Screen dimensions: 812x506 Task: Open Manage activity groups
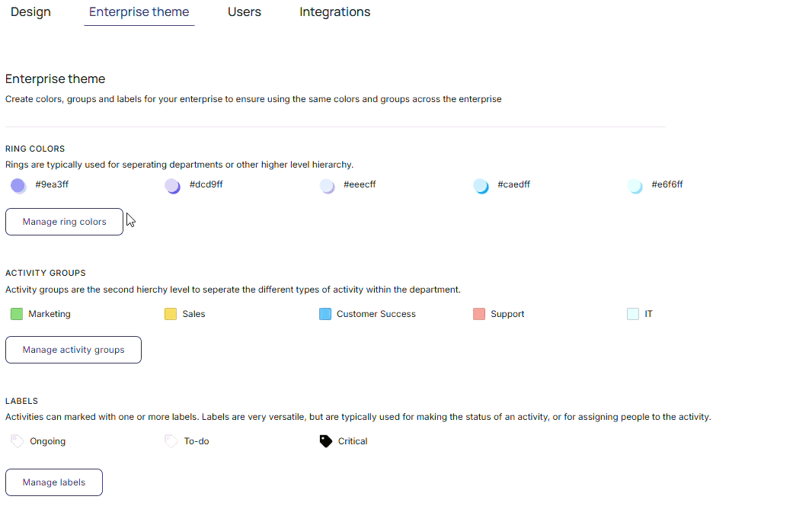click(x=74, y=350)
